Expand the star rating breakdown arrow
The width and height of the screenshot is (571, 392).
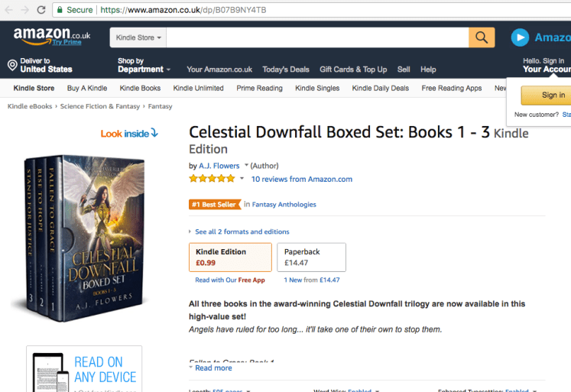click(x=242, y=179)
